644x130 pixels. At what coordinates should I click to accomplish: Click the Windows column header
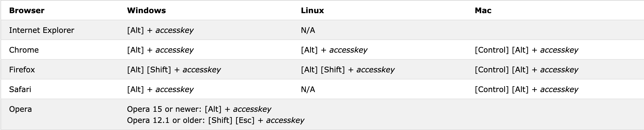pyautogui.click(x=146, y=10)
